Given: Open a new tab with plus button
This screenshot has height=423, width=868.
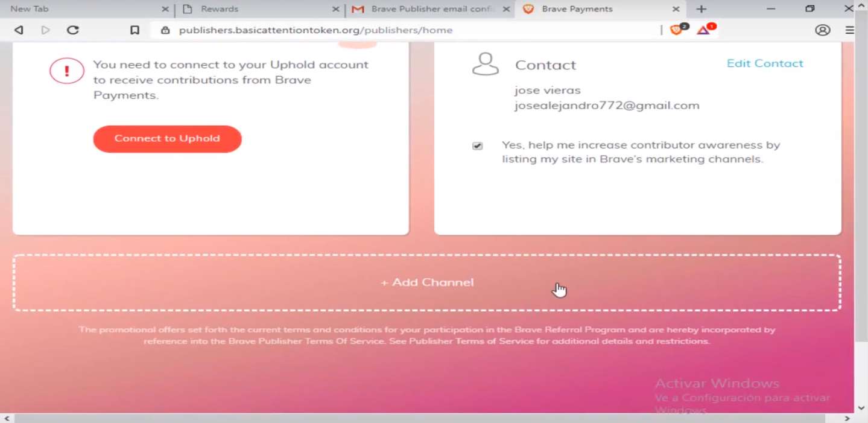Looking at the screenshot, I should click(701, 9).
